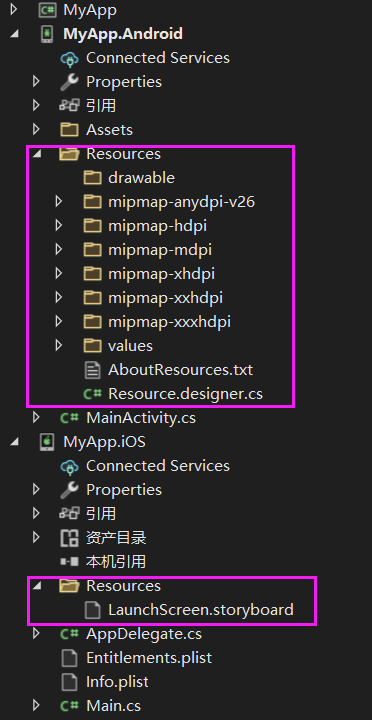Click the Connected Services cloud icon under MyApp.iOS

coord(70,466)
